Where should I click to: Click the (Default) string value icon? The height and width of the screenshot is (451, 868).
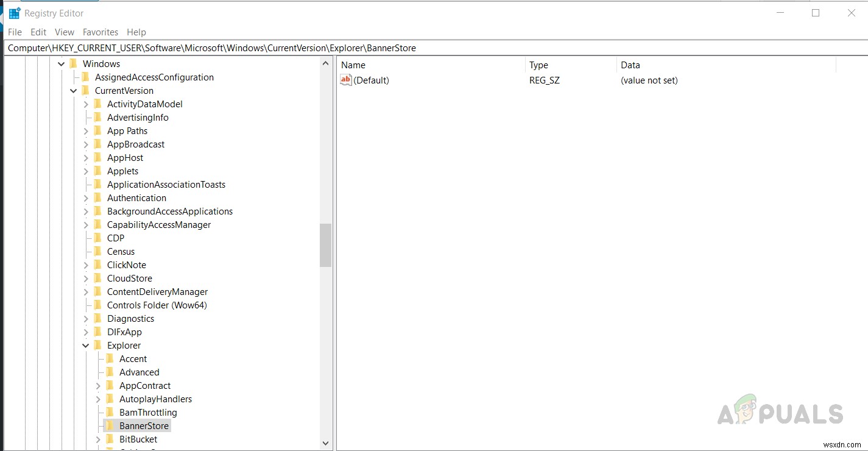pos(346,80)
